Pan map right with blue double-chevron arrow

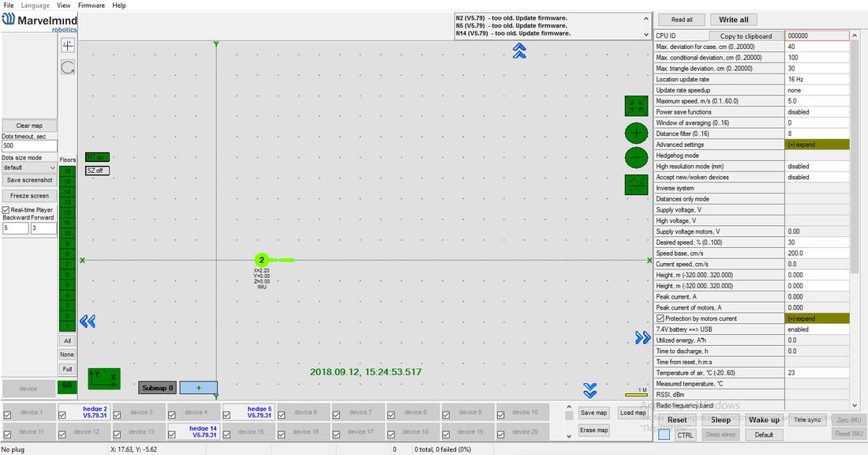(642, 337)
